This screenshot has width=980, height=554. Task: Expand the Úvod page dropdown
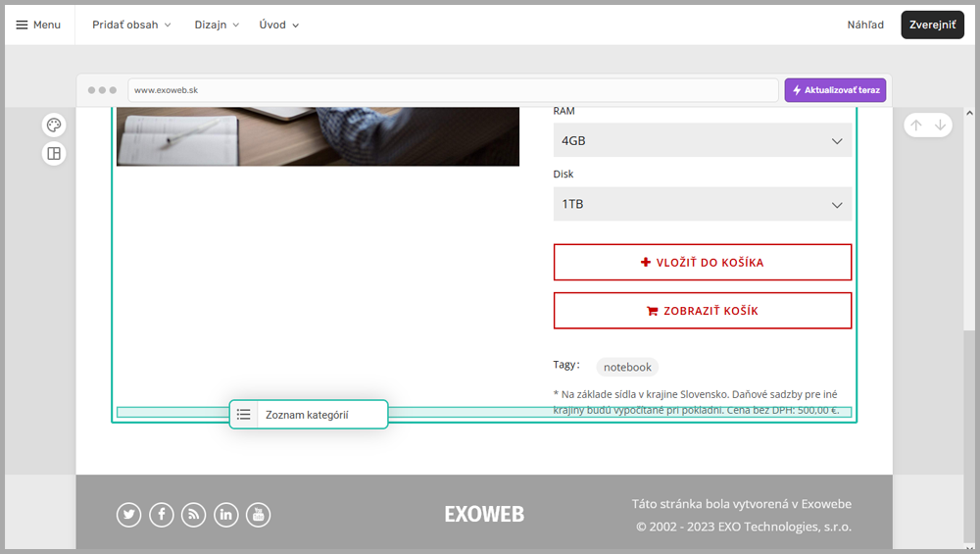[x=279, y=25]
